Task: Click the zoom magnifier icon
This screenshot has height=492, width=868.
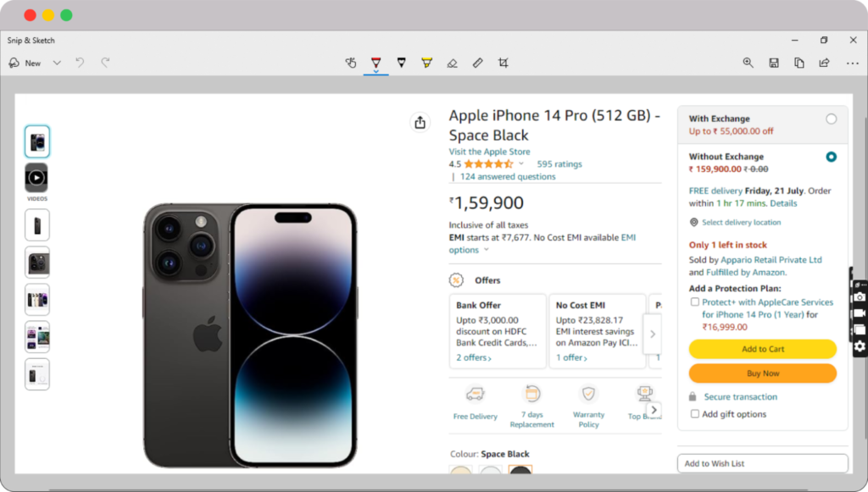Action: [748, 63]
